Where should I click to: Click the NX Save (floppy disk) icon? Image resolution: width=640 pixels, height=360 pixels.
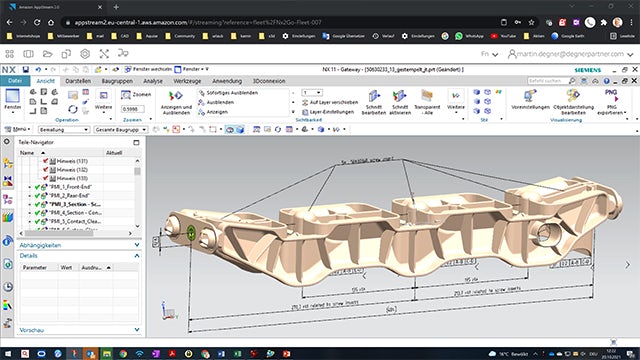(25, 69)
